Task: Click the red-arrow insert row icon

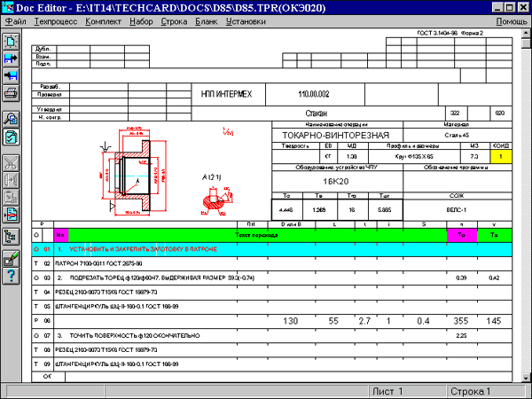Action: [12, 214]
